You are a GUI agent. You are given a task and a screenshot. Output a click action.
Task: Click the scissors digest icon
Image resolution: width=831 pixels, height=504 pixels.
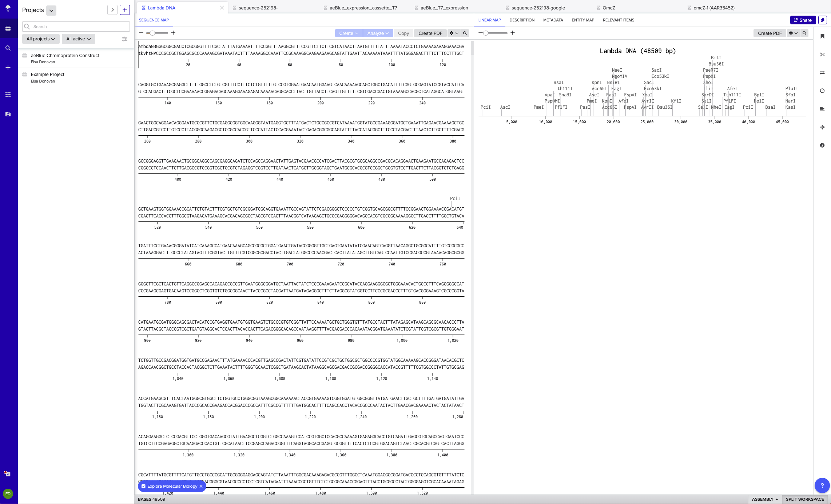coord(822,55)
